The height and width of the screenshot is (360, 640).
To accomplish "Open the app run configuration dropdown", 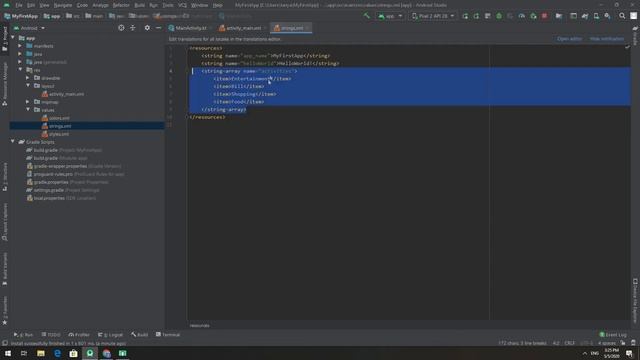I will click(390, 16).
